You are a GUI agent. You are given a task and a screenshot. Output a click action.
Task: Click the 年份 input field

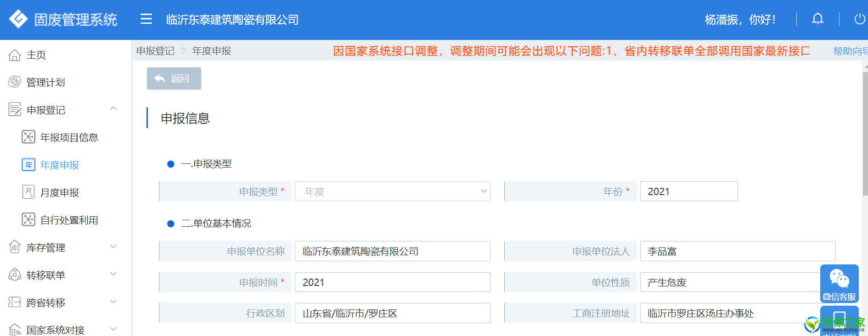click(x=689, y=191)
